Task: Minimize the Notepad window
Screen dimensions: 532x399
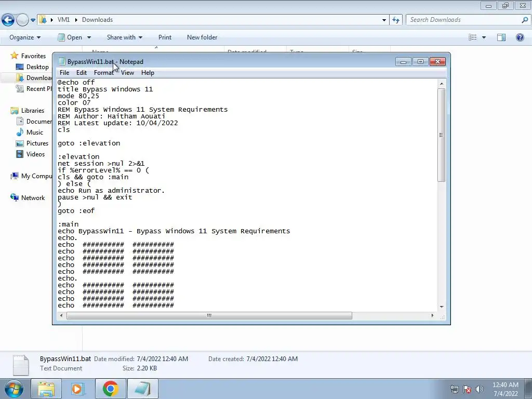Action: tap(403, 62)
